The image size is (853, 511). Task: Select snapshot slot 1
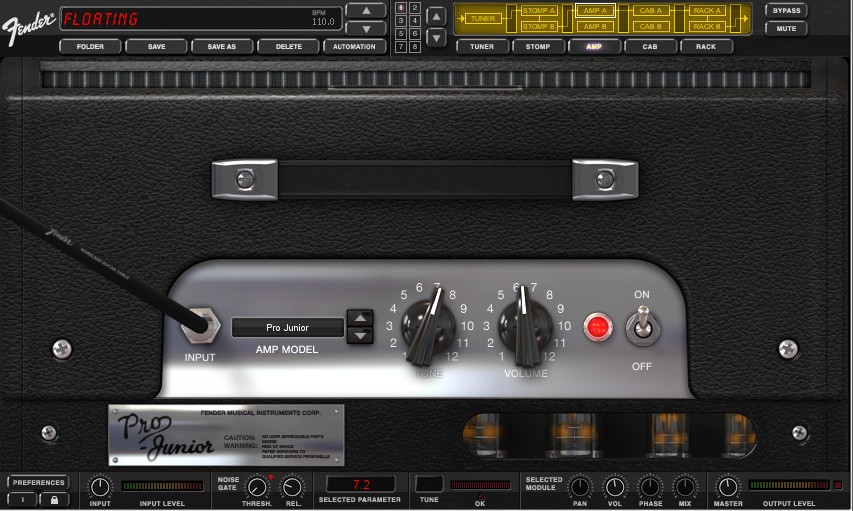(x=401, y=8)
